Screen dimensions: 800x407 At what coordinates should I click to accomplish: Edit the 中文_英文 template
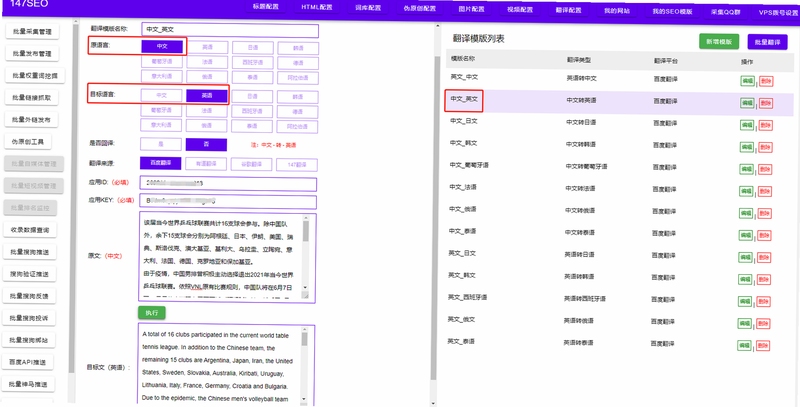tap(747, 103)
